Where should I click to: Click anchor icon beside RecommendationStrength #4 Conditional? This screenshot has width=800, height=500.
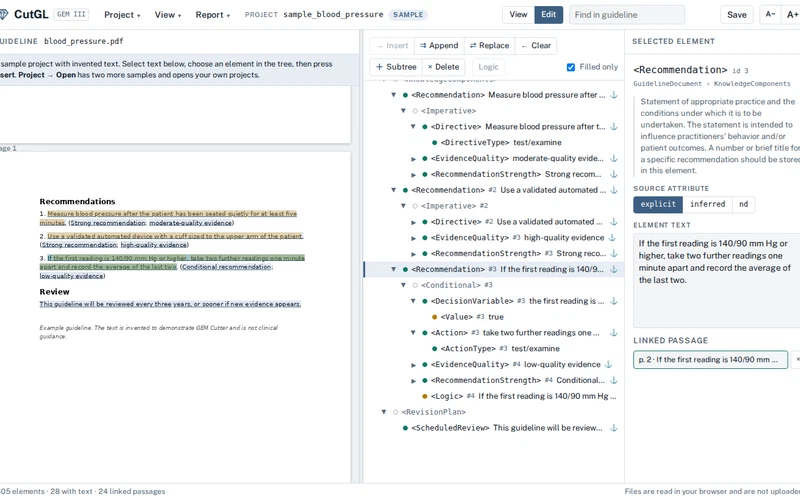[614, 380]
